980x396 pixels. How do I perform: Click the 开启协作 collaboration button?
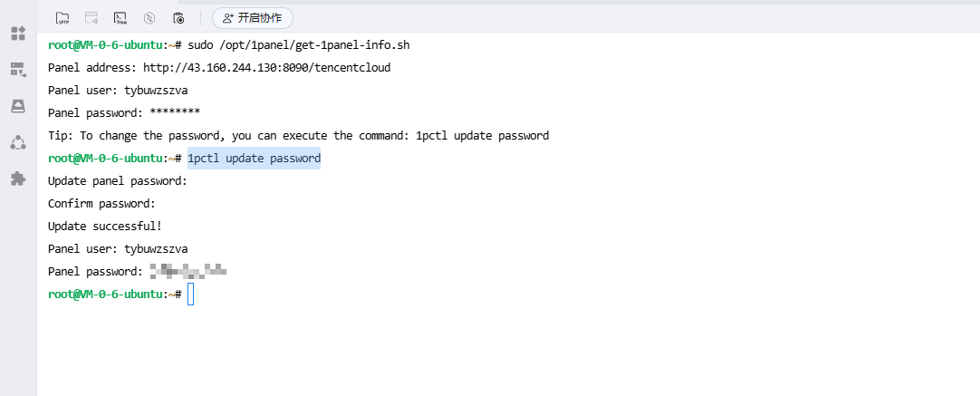[253, 18]
